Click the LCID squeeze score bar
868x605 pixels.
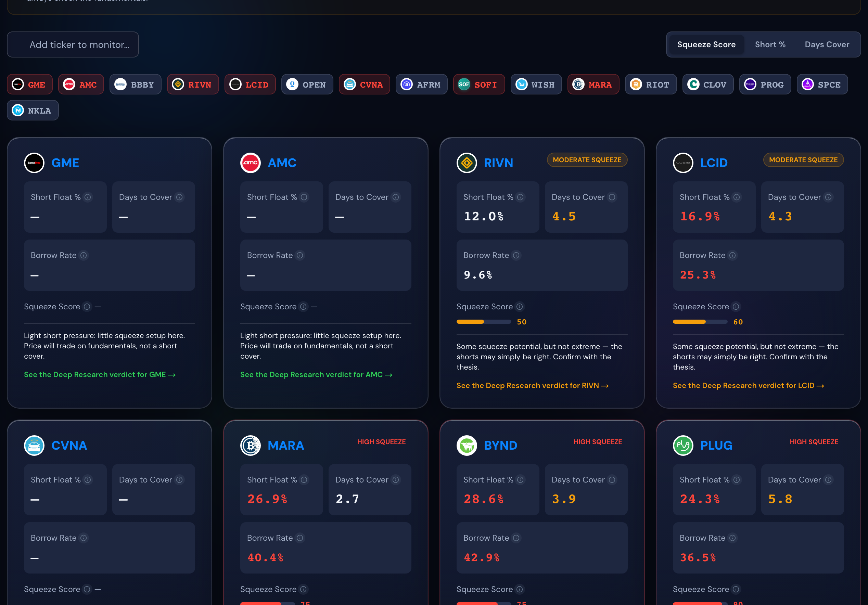coord(700,322)
